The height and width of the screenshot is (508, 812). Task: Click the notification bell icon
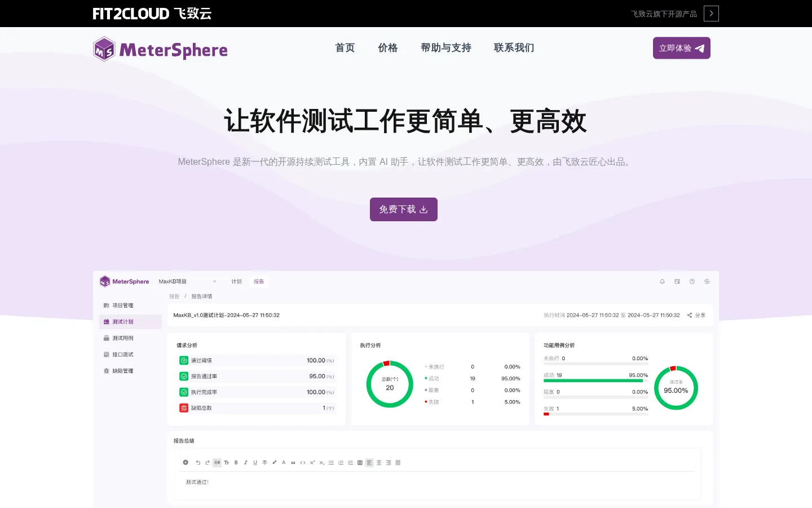click(663, 282)
